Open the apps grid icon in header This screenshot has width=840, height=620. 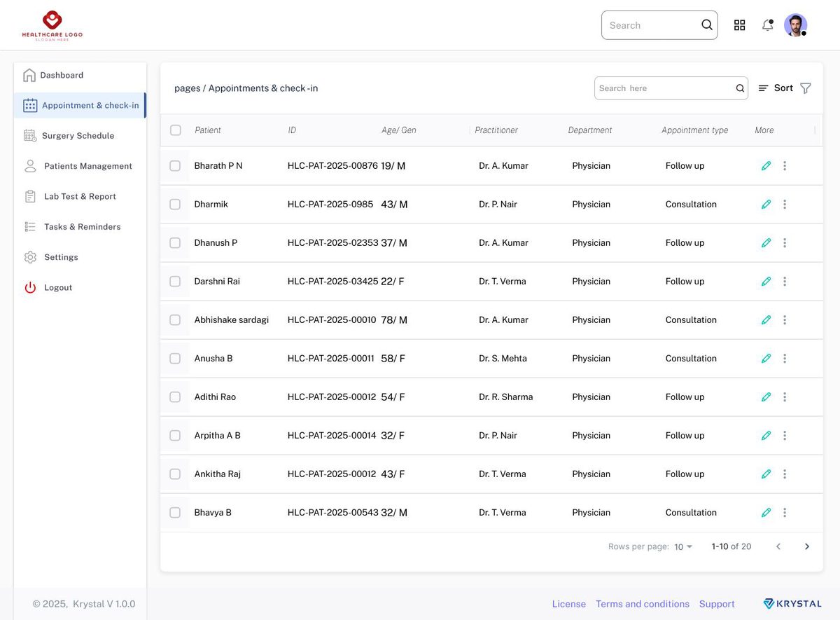point(739,25)
